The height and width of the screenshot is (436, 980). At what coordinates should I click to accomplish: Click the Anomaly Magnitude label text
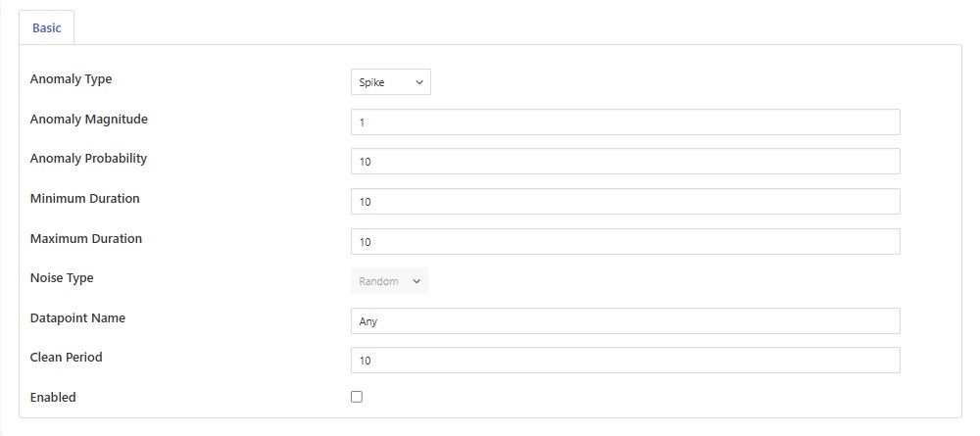pos(88,119)
